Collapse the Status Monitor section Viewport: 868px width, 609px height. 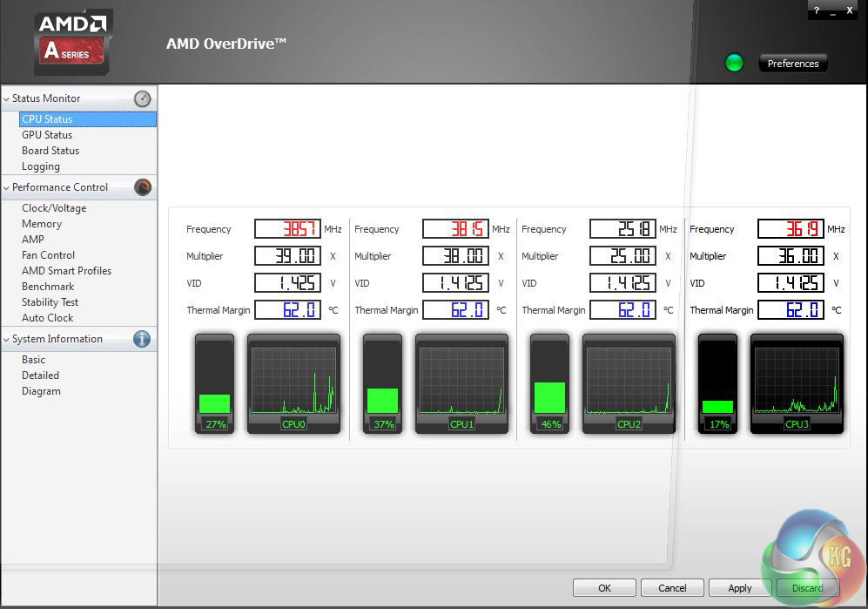coord(6,98)
